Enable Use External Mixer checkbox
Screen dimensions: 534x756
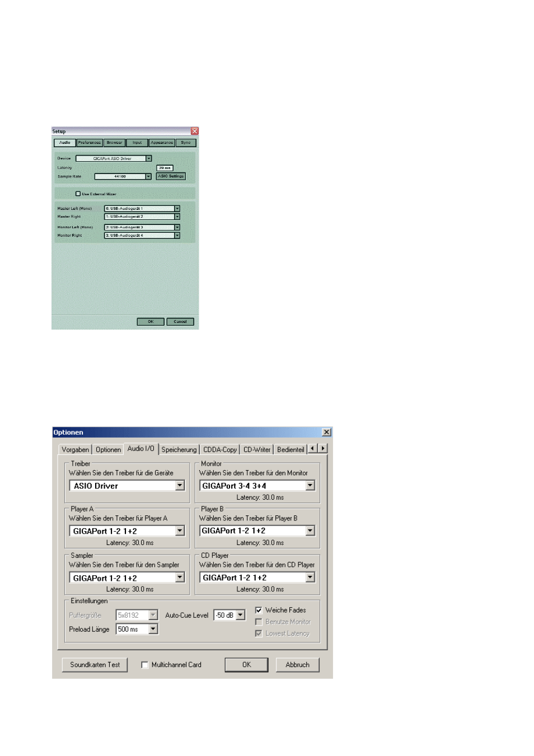click(x=78, y=194)
